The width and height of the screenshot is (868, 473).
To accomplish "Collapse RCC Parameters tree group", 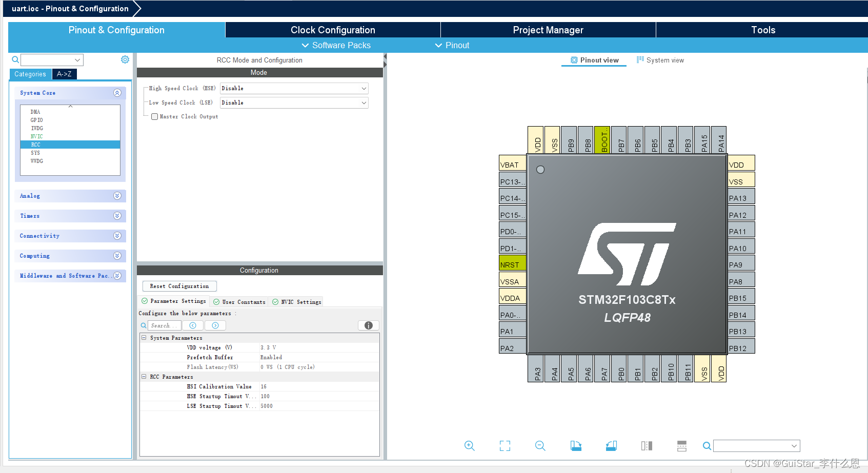I will click(x=144, y=377).
